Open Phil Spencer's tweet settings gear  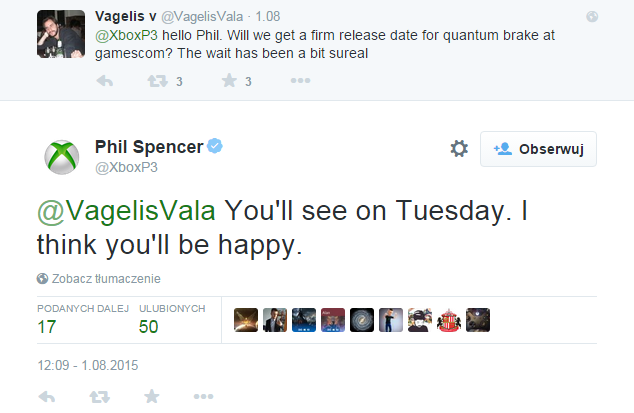pyautogui.click(x=459, y=148)
